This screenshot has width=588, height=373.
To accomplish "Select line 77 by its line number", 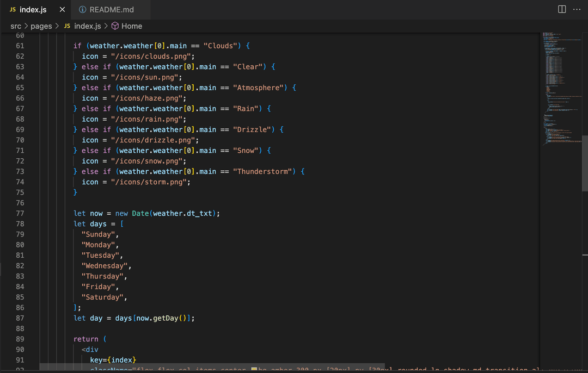I will [20, 213].
